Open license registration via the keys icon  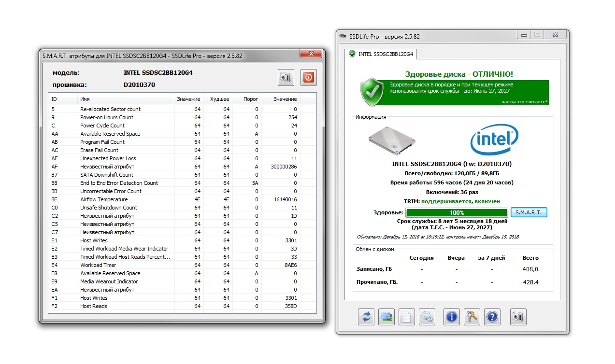(472, 317)
